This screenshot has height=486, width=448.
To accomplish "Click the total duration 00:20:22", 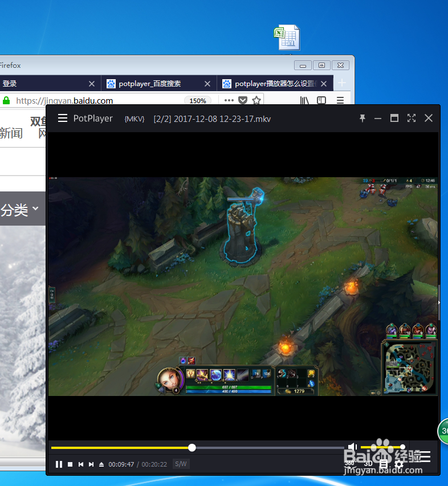I will (x=154, y=464).
